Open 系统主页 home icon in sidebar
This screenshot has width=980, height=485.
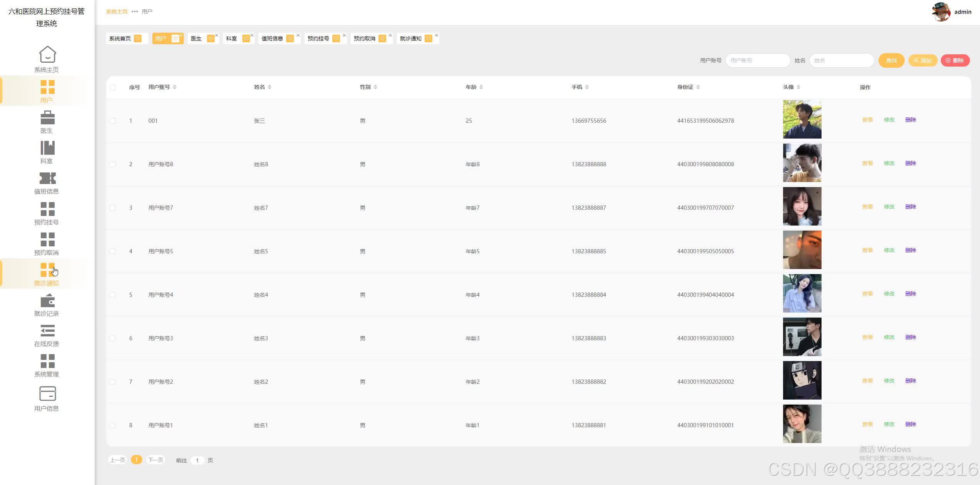click(47, 55)
